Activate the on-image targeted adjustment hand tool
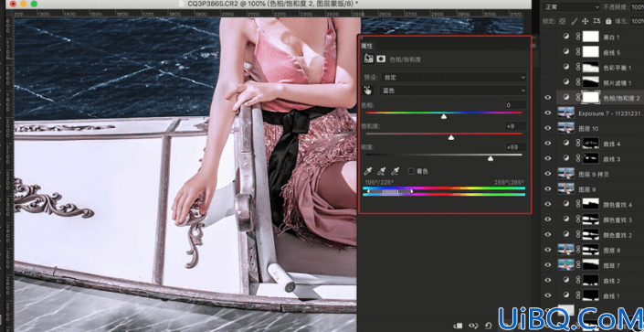The image size is (644, 332). click(367, 91)
